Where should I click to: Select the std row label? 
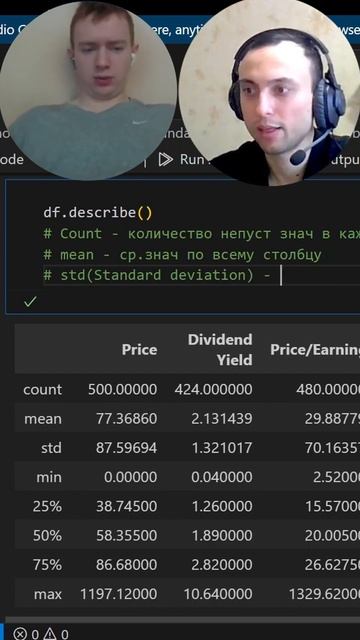click(51, 448)
